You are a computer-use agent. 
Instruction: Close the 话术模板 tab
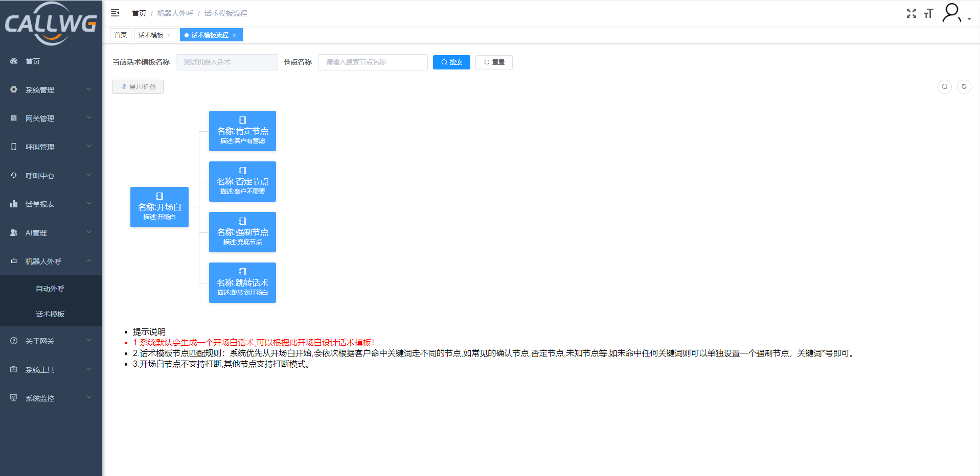pyautogui.click(x=169, y=35)
